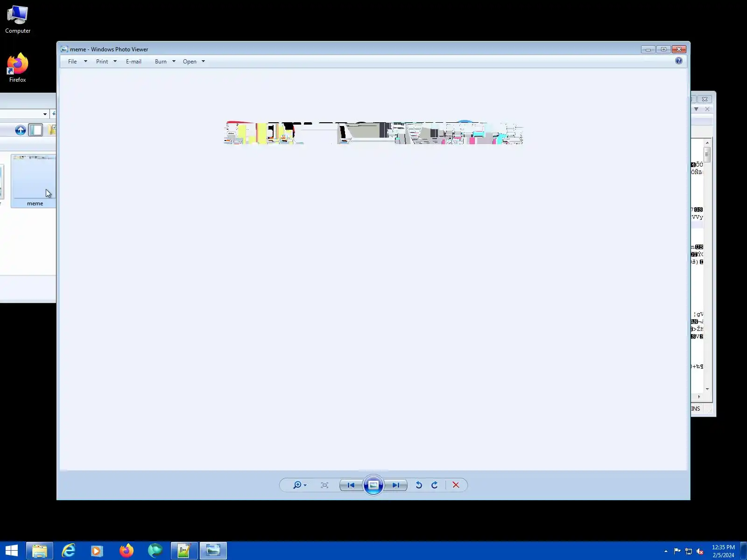The width and height of the screenshot is (747, 560).
Task: Click the scroll-down arrow in the background editor window
Action: [707, 389]
